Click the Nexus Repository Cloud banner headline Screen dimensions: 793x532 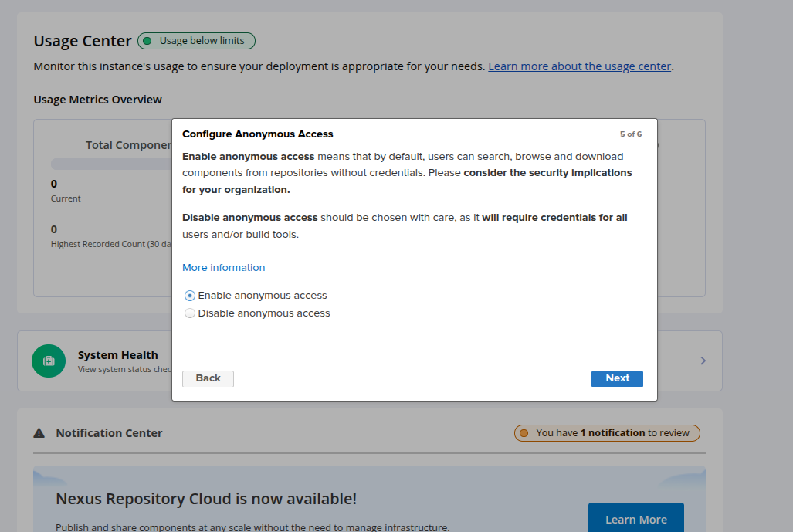point(206,499)
